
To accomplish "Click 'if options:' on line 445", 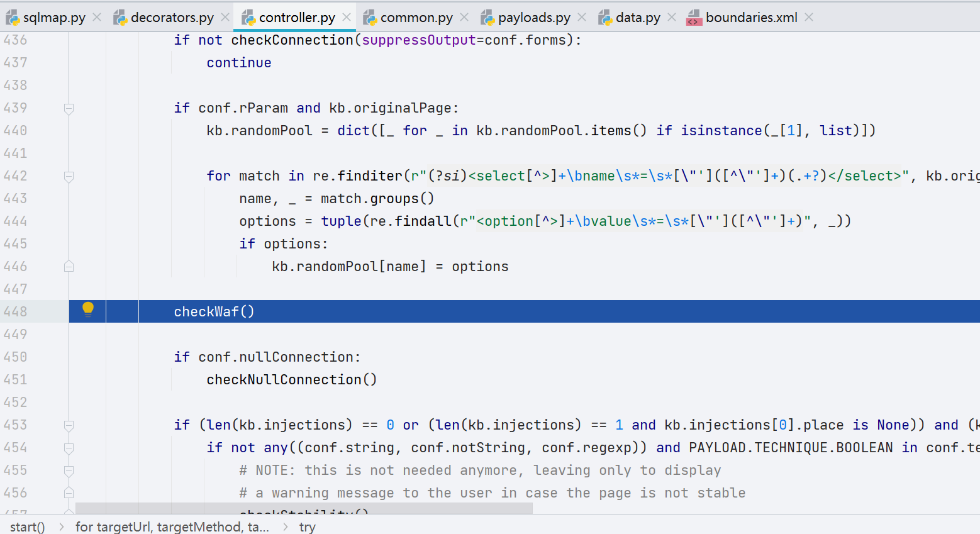I will tap(284, 243).
